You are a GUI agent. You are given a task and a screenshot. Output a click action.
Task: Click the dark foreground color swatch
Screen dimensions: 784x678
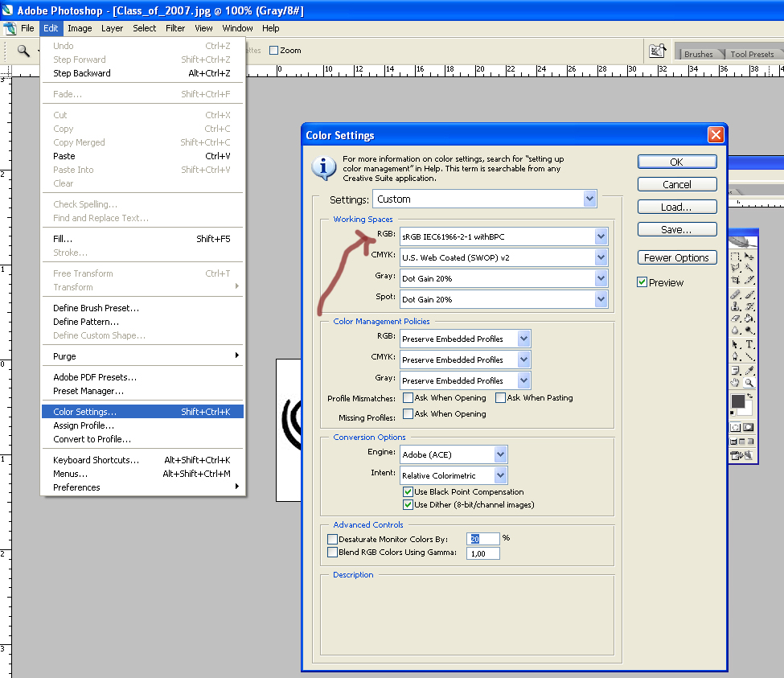pos(737,401)
